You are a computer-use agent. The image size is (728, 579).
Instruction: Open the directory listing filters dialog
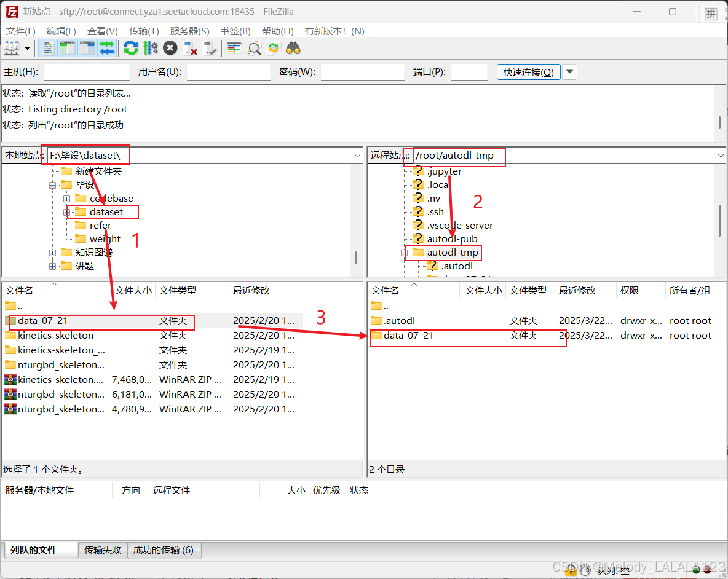[234, 48]
